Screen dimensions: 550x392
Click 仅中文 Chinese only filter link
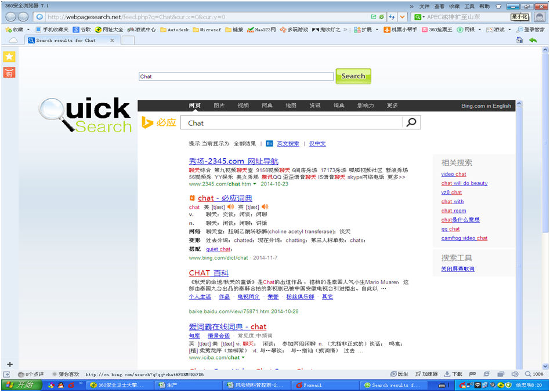pos(317,144)
